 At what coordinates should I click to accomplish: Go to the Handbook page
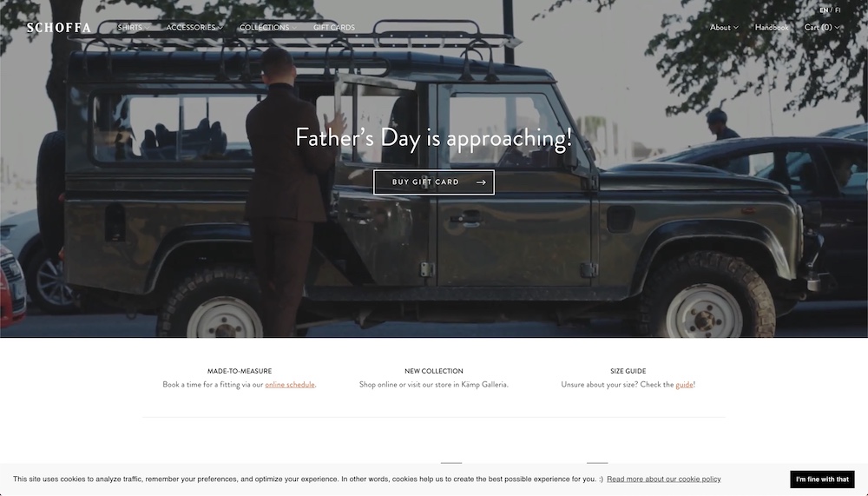pyautogui.click(x=772, y=27)
